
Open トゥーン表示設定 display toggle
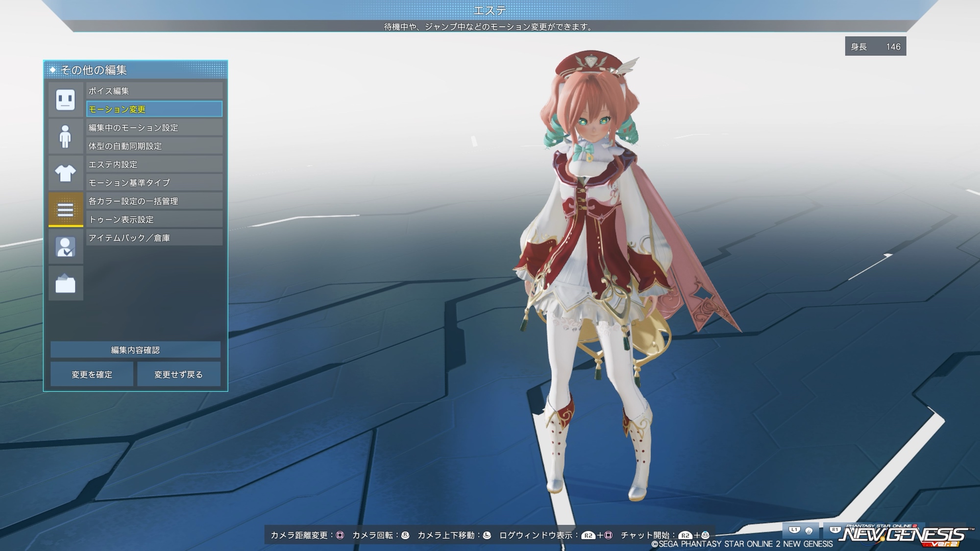coord(154,219)
